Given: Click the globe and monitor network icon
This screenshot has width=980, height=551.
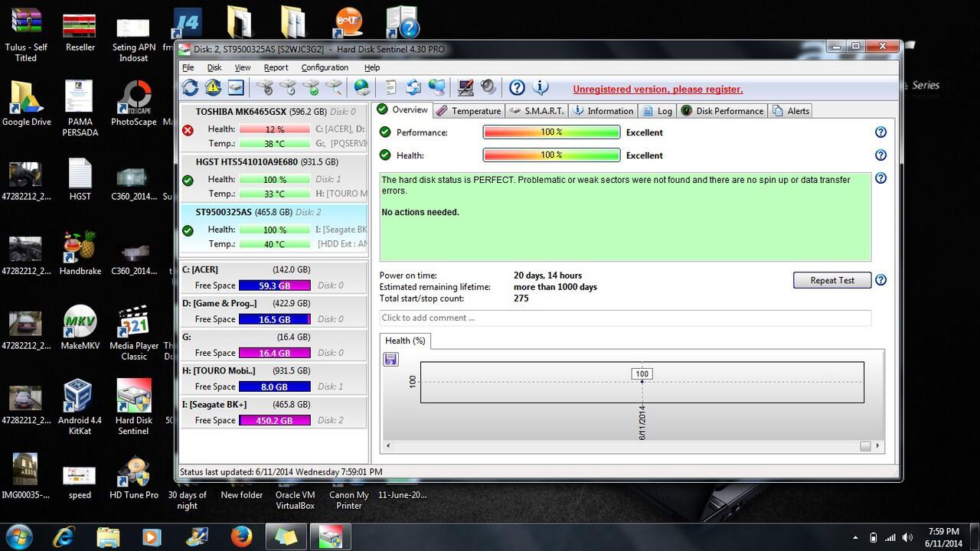Looking at the screenshot, I should coord(437,88).
